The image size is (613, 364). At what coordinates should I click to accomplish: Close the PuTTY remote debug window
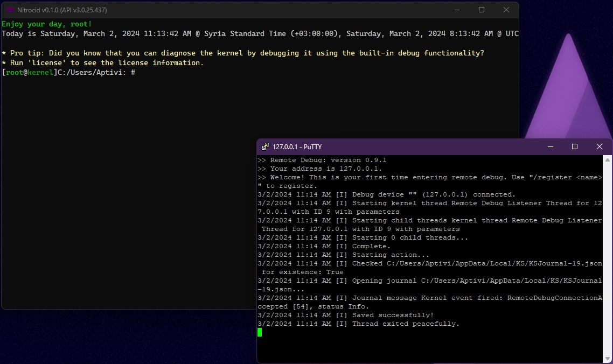click(x=600, y=146)
